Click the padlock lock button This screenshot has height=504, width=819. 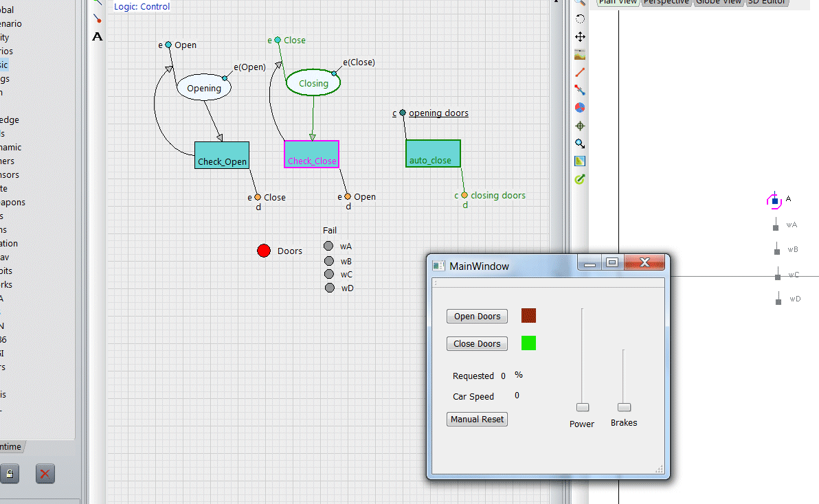coord(10,473)
